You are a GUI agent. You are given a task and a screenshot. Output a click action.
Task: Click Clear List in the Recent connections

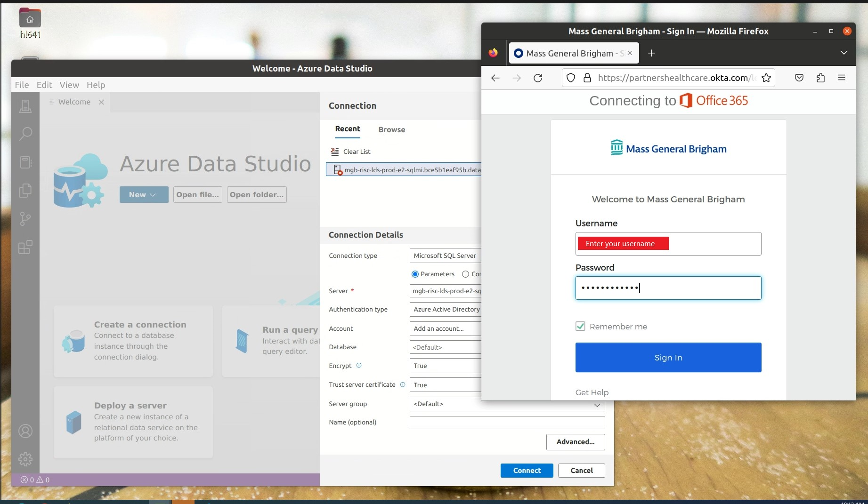click(357, 152)
